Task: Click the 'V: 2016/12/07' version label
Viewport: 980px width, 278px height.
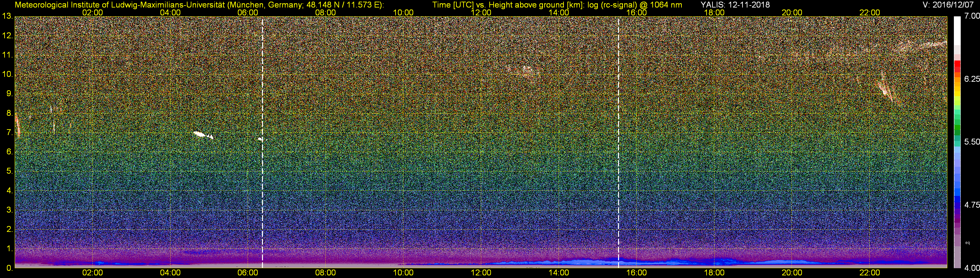Action: tap(947, 5)
